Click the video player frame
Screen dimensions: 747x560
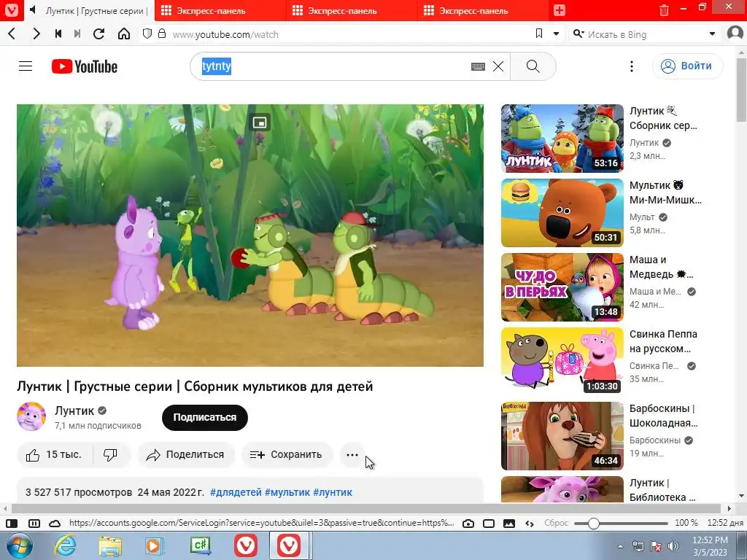(x=250, y=236)
